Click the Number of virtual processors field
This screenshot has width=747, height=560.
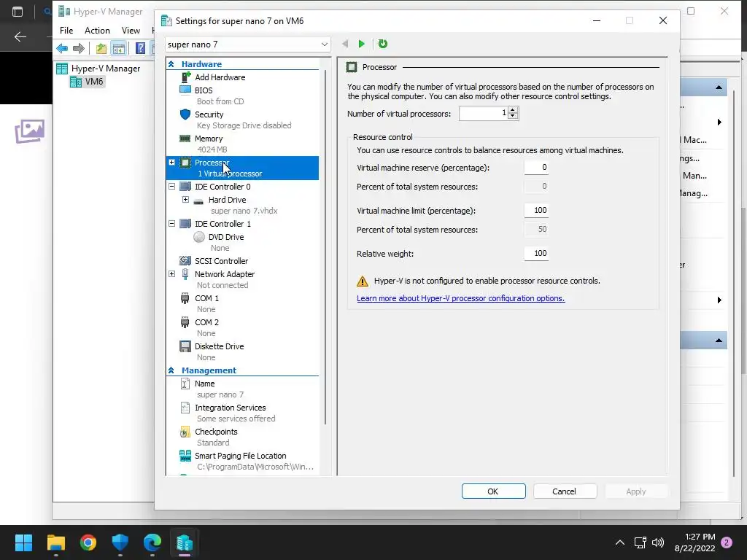click(483, 113)
